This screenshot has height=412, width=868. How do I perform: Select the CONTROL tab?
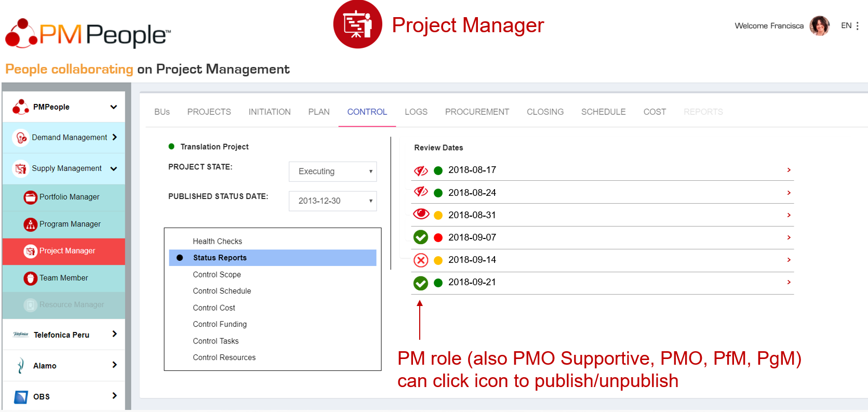pyautogui.click(x=367, y=112)
